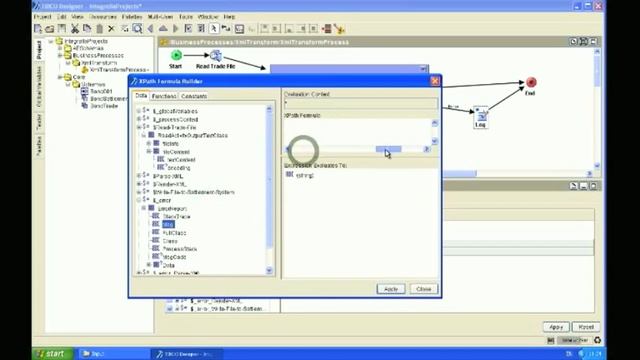Collapse the BusinessProcesses folder in project tree
The width and height of the screenshot is (640, 360).
(60, 56)
